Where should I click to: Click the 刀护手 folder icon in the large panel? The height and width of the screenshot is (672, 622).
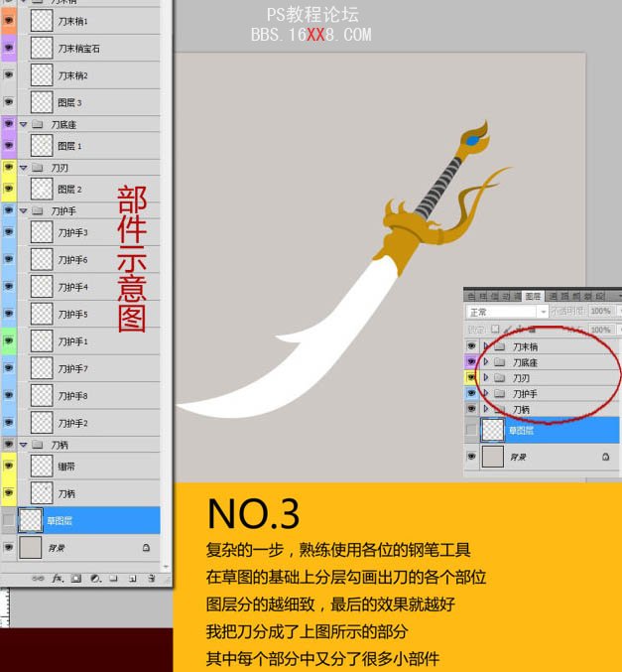pyautogui.click(x=38, y=210)
